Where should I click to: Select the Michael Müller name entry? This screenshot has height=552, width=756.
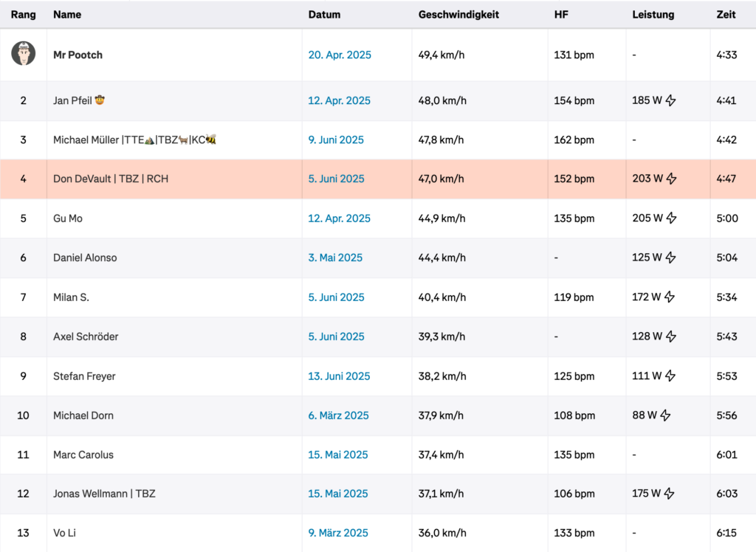pos(134,139)
